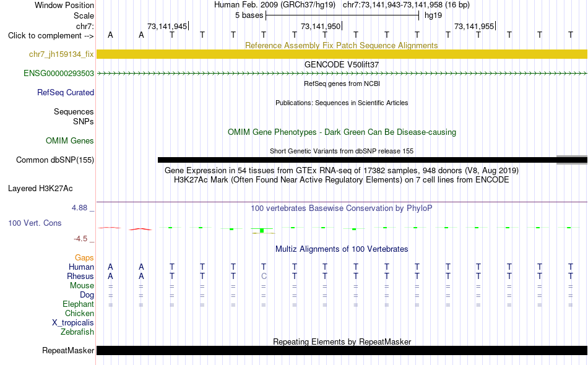This screenshot has width=588, height=365.
Task: Click the Dog species label
Action: pos(87,295)
